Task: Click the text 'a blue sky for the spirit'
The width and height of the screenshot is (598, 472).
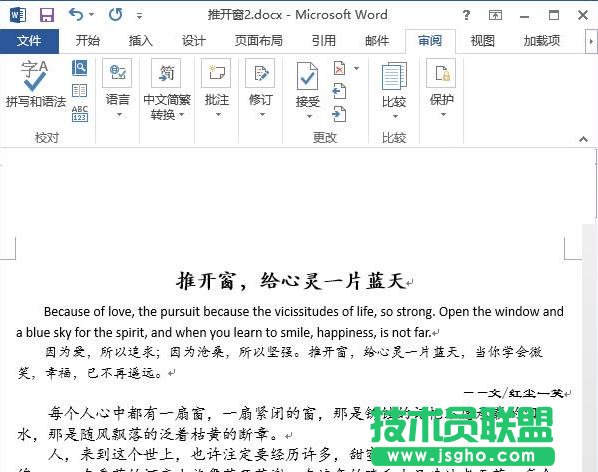Action: (81, 332)
